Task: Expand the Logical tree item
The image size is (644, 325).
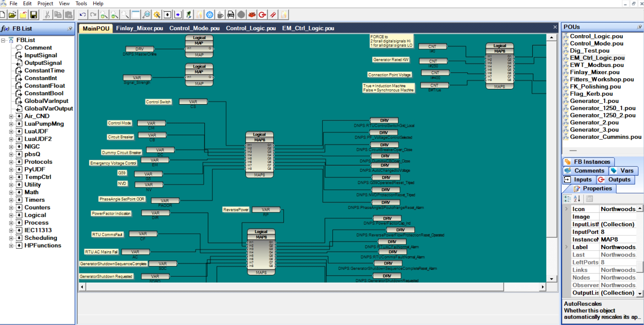Action: [x=11, y=215]
